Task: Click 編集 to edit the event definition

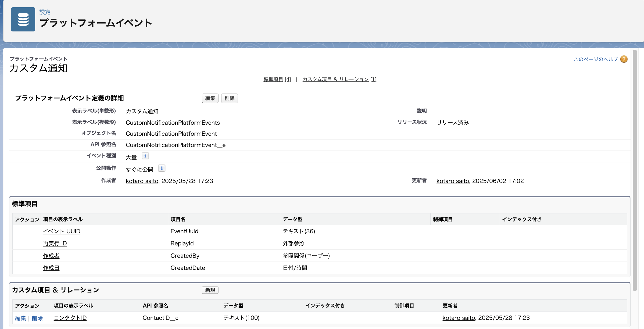Action: pos(210,98)
